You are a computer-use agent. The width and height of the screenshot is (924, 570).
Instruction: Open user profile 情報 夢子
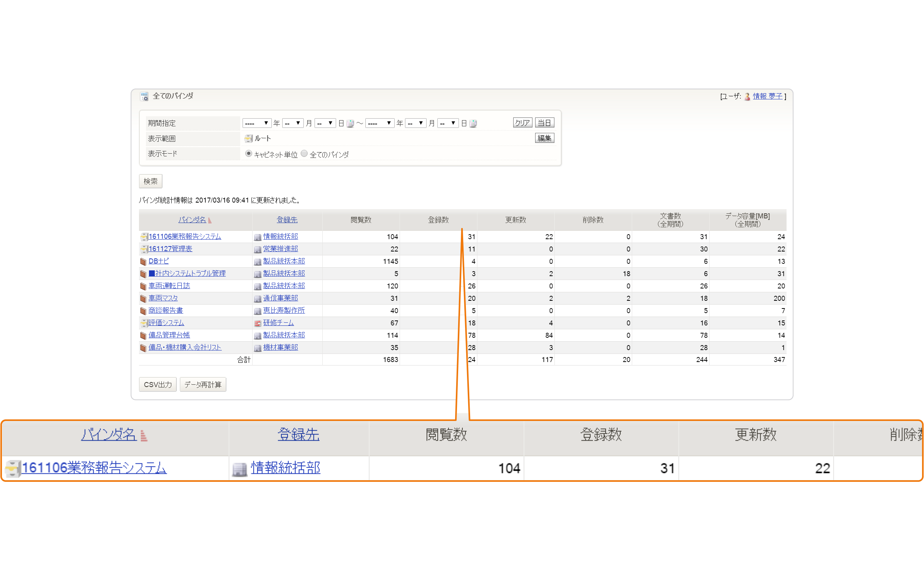(x=768, y=96)
